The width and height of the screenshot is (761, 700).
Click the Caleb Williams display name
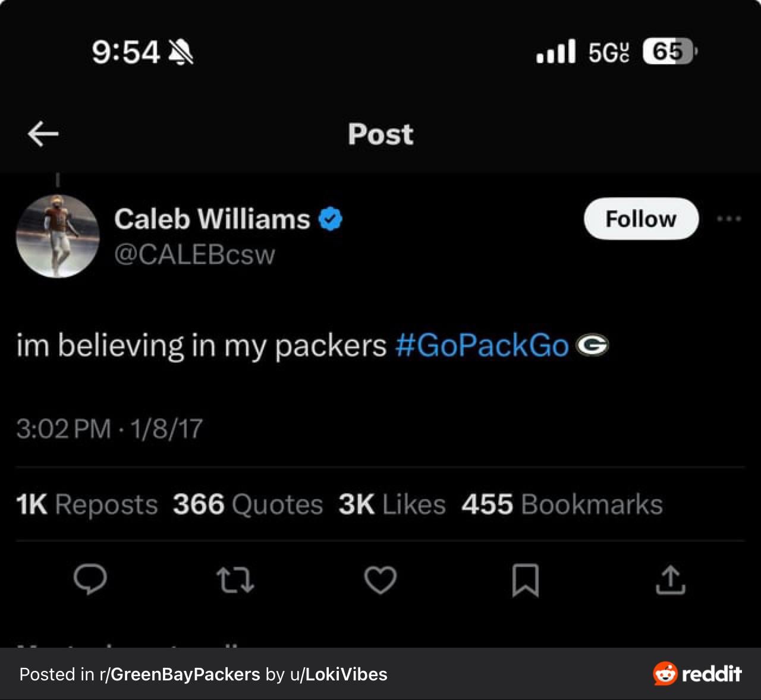[x=212, y=219]
